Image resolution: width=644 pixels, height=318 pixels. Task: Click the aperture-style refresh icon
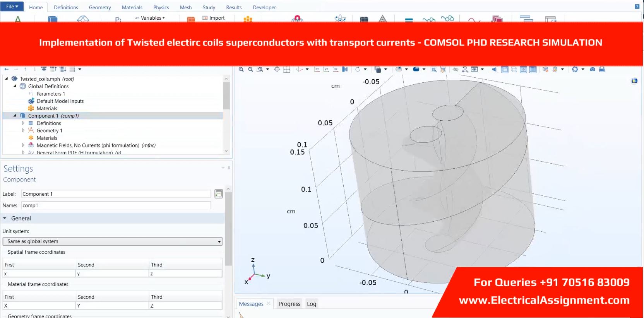point(575,69)
